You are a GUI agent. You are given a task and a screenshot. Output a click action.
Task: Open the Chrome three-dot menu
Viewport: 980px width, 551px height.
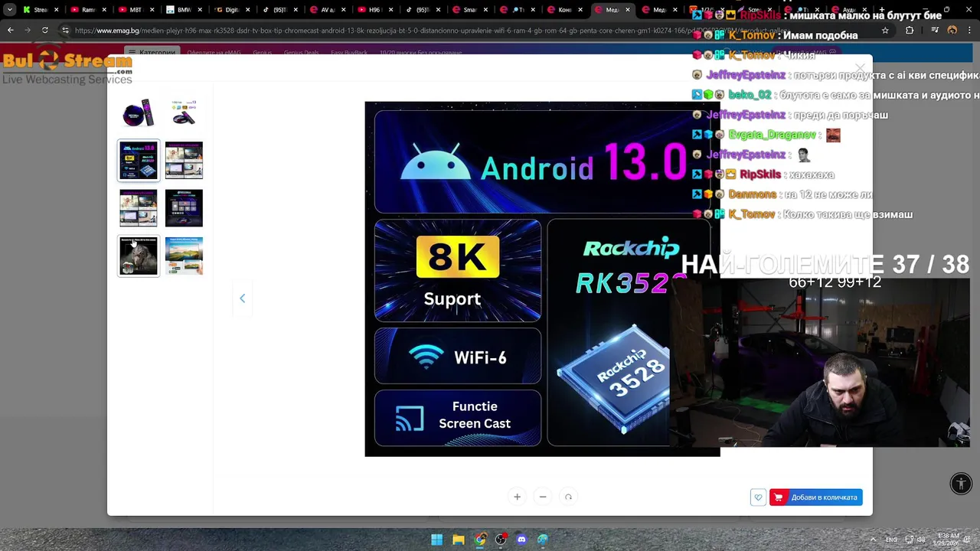point(970,31)
